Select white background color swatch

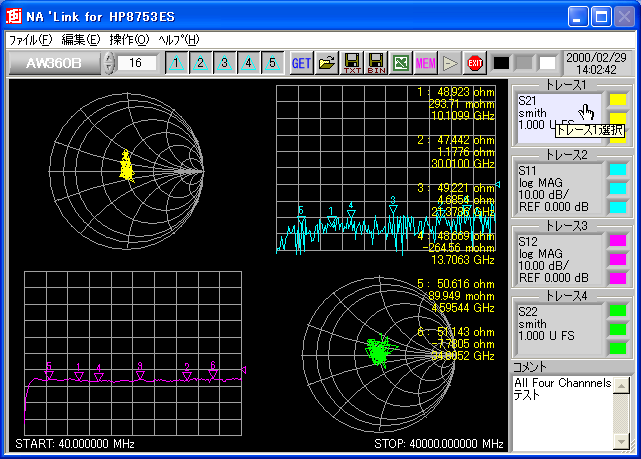tap(547, 63)
